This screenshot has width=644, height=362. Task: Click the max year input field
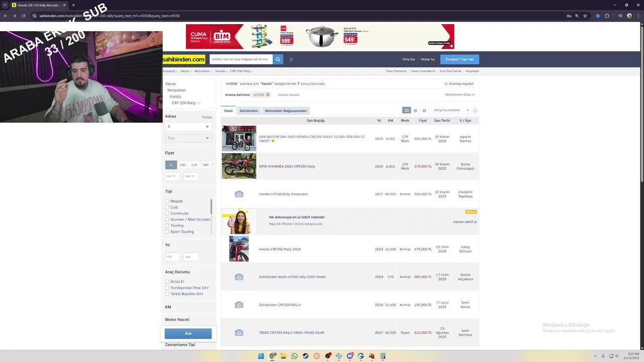191,257
